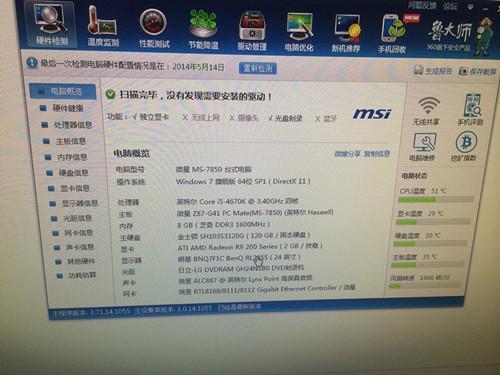Open 无线共享 wifi sharing tool
The image size is (500, 375).
426,111
